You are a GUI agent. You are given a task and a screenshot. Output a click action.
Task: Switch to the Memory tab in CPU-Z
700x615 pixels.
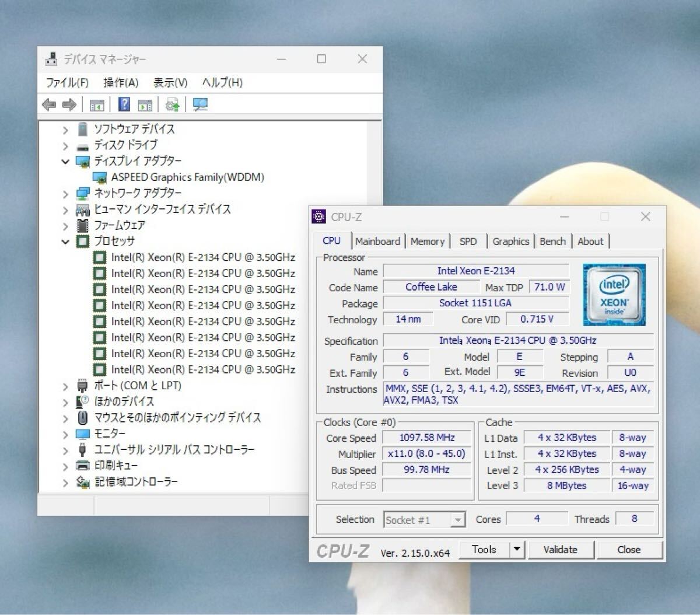pyautogui.click(x=428, y=242)
